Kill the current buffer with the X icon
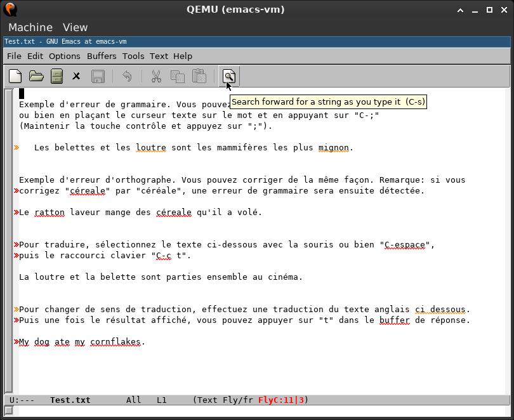This screenshot has height=420, width=514. pyautogui.click(x=77, y=76)
